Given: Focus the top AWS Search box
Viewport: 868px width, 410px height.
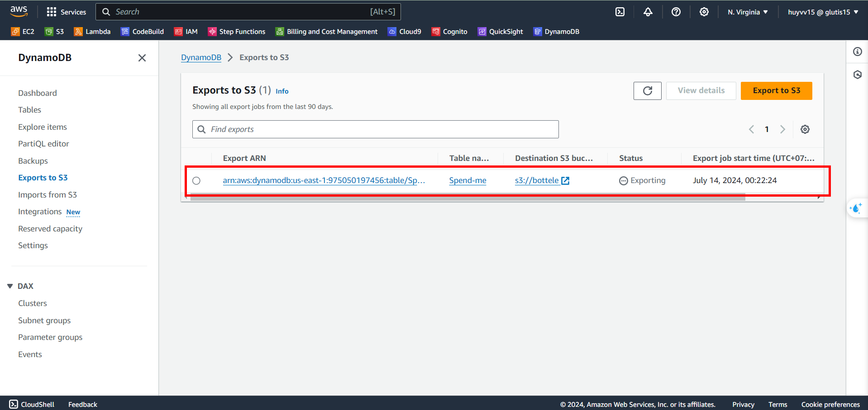Looking at the screenshot, I should 248,12.
